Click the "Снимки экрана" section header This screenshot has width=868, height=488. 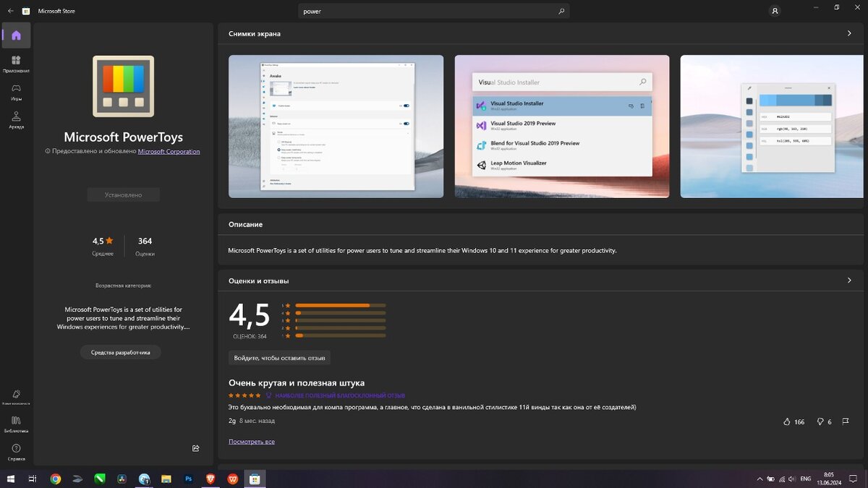tap(255, 33)
